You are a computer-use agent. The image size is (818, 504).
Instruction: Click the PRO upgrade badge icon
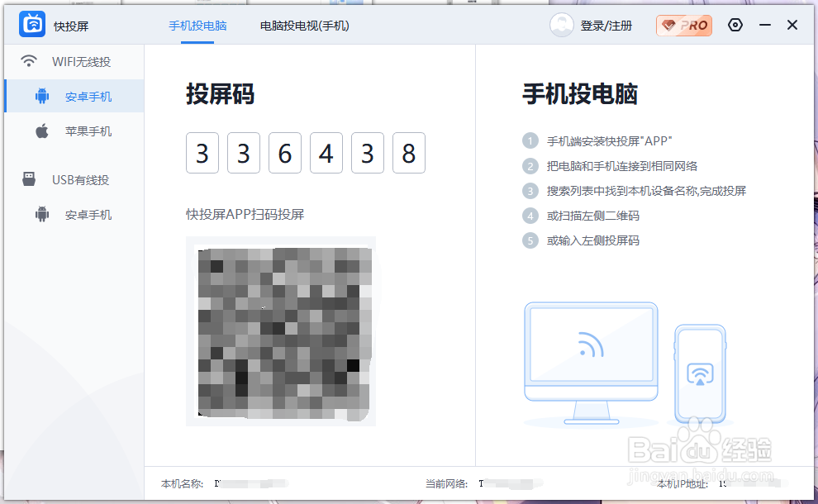click(683, 25)
